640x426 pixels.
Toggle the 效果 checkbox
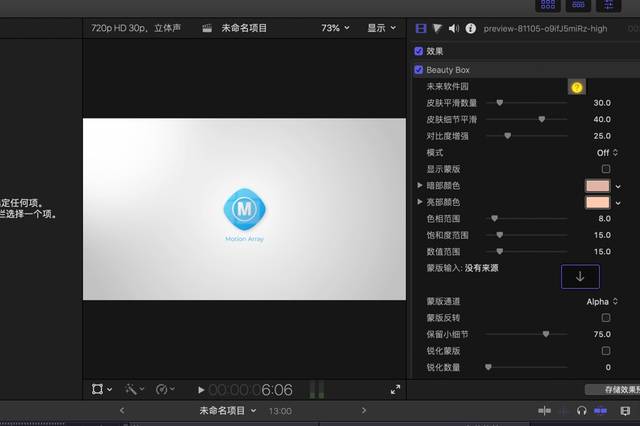click(x=418, y=51)
